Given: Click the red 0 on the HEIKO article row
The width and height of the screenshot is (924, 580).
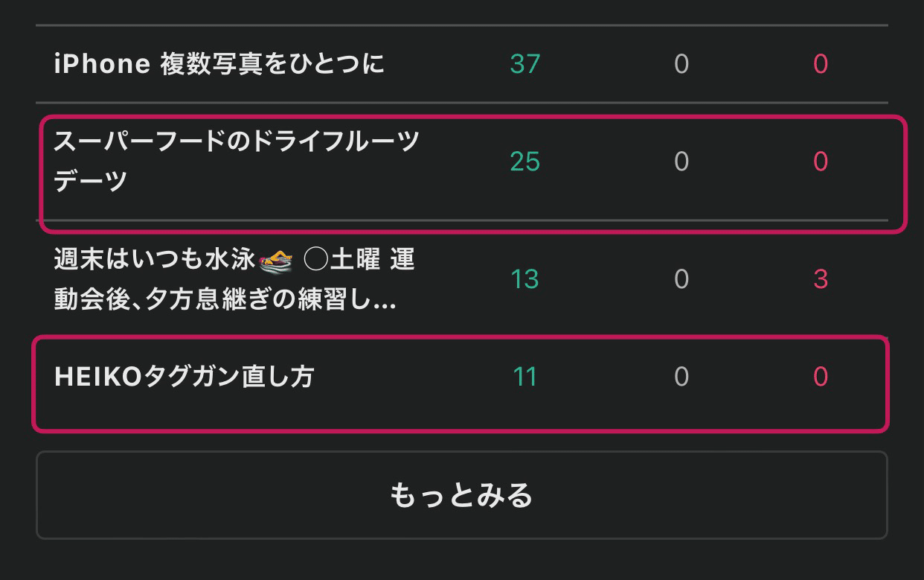Looking at the screenshot, I should (819, 377).
